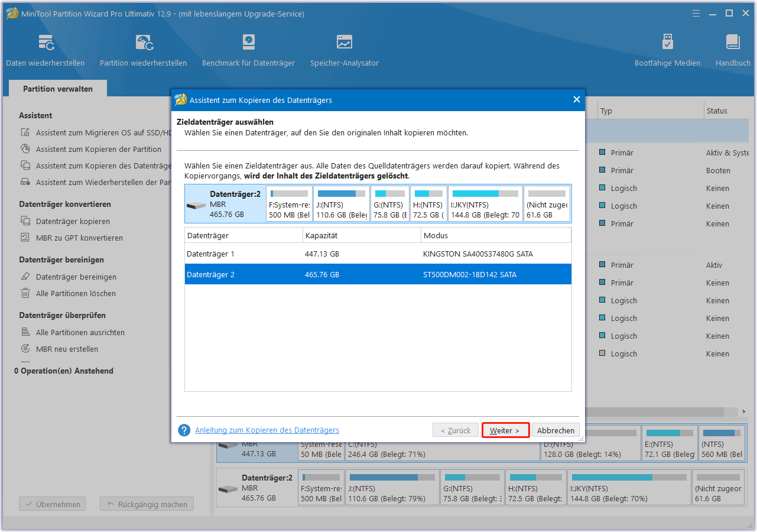Viewport: 757px width, 532px height.
Task: Click Assistent zum Migrieren OS icon
Action: [x=25, y=133]
